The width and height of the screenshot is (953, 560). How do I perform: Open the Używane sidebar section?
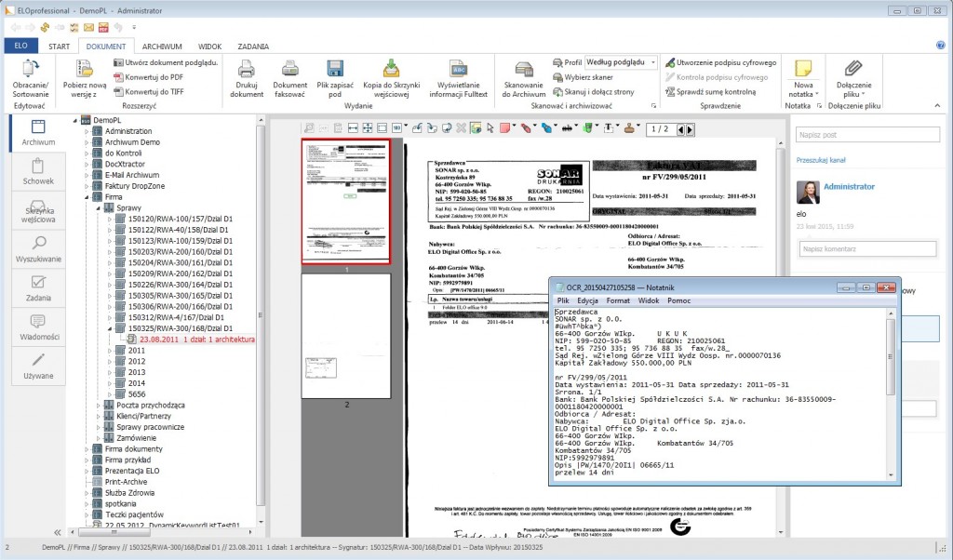(38, 366)
